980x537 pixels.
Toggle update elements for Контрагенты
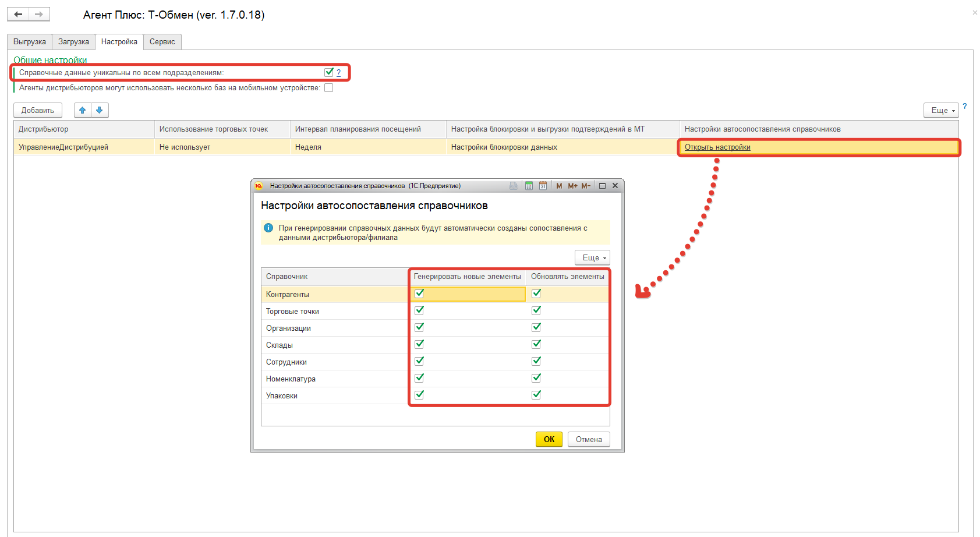coord(536,294)
